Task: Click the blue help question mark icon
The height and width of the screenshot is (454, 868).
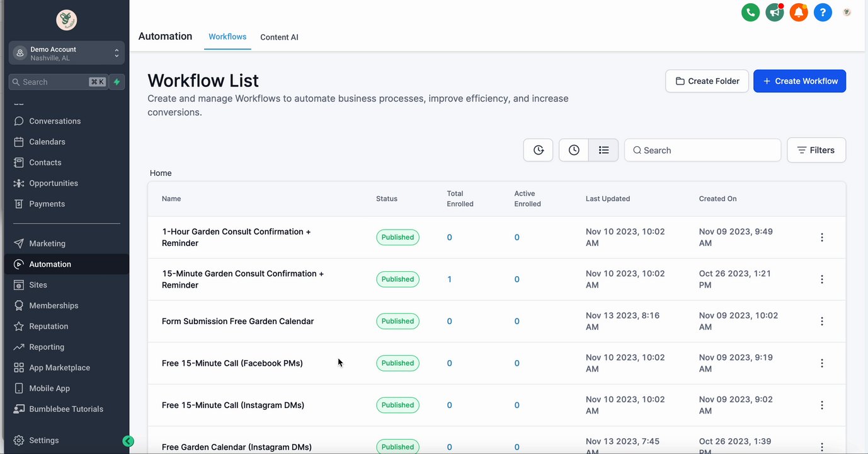Action: [x=823, y=12]
